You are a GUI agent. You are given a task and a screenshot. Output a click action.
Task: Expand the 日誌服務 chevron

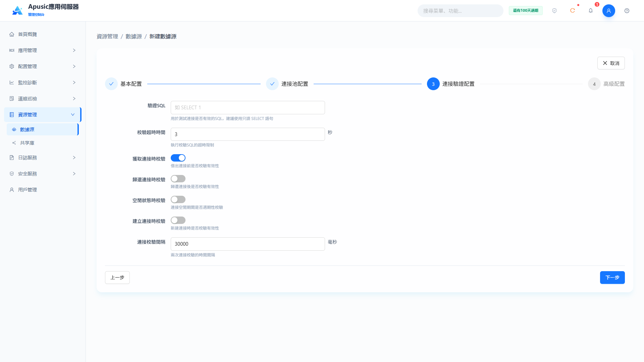point(74,158)
